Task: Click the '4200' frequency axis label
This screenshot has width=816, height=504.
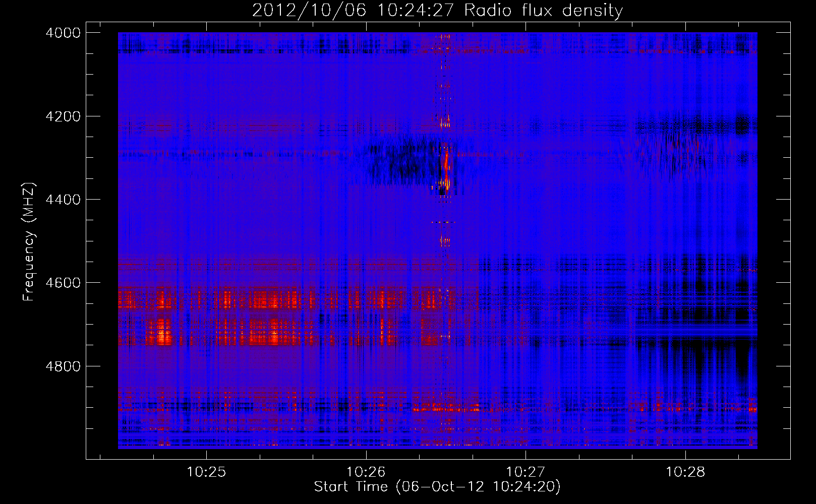Action: (x=63, y=116)
